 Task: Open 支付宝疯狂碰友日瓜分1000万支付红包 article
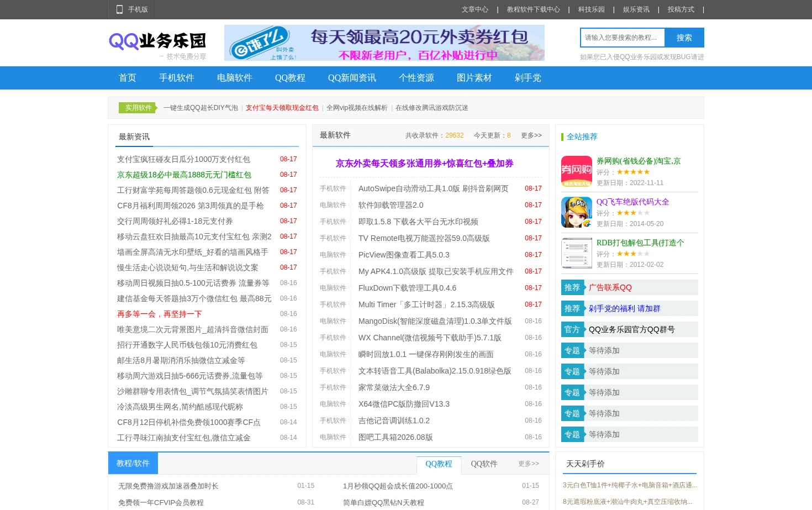[183, 159]
